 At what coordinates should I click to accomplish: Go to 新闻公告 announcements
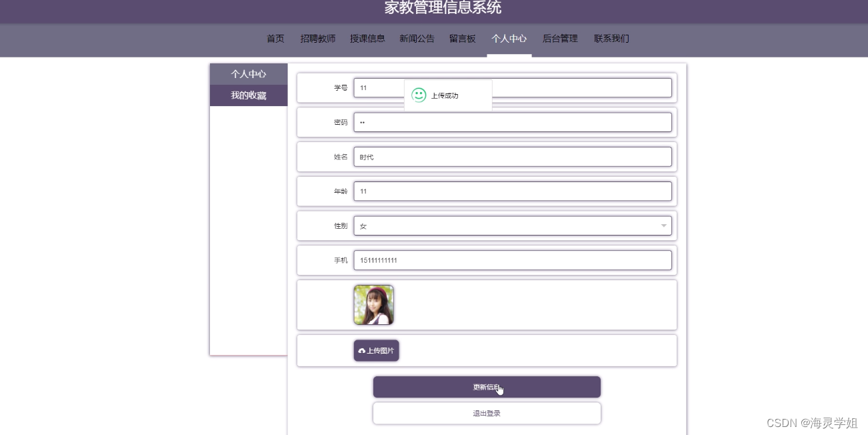(417, 39)
